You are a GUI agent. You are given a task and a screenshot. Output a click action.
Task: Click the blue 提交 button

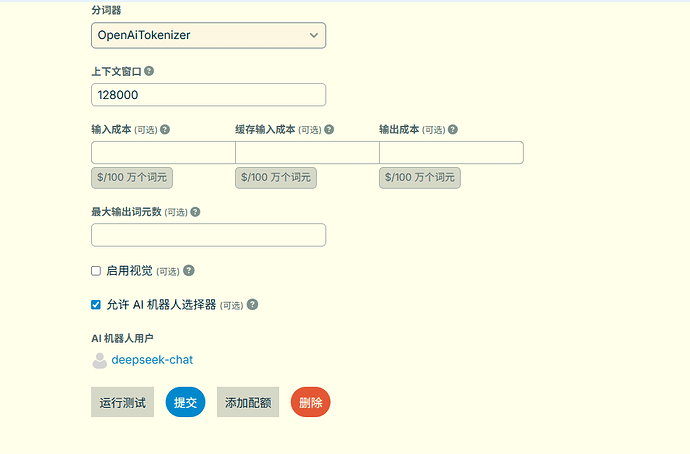click(185, 402)
